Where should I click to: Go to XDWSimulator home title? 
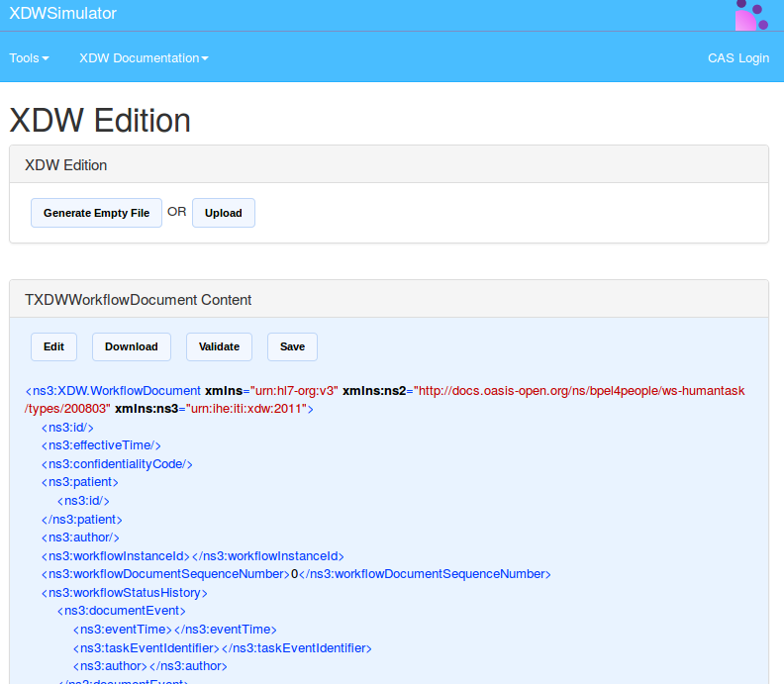62,14
